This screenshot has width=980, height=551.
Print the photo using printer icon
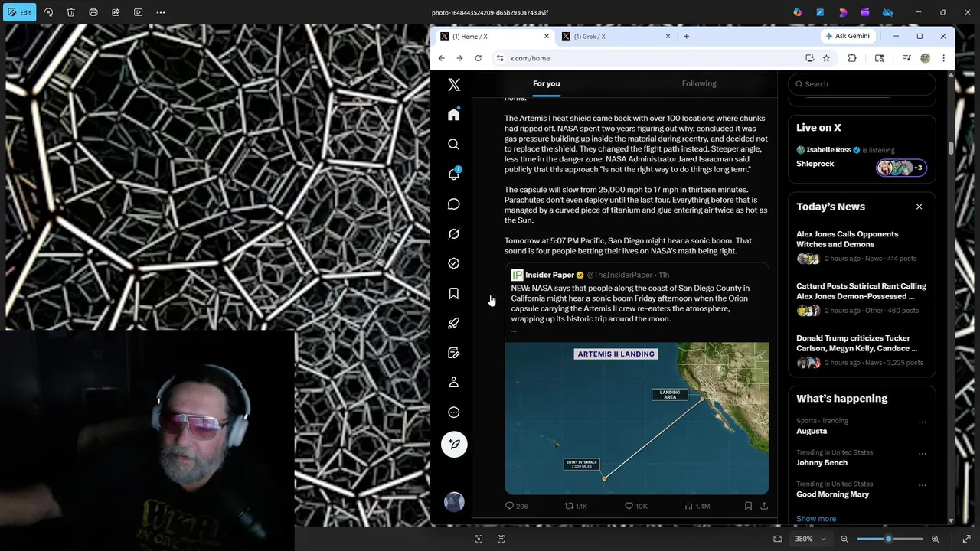93,12
